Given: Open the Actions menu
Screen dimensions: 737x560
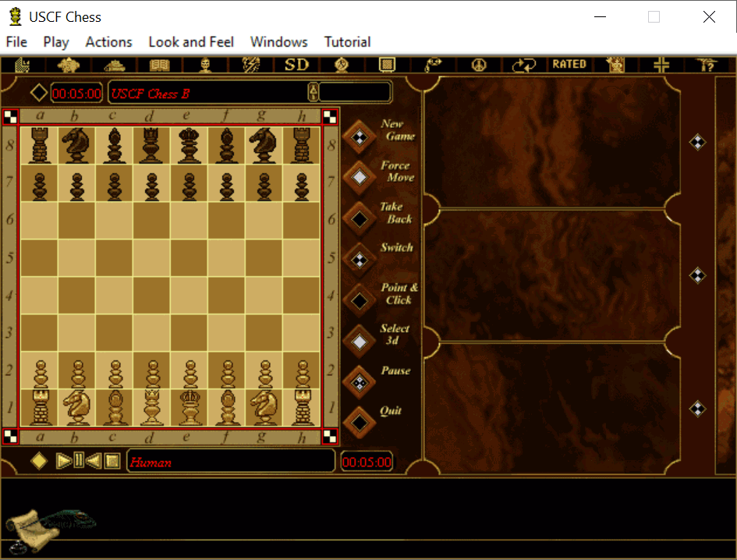Looking at the screenshot, I should click(x=108, y=42).
